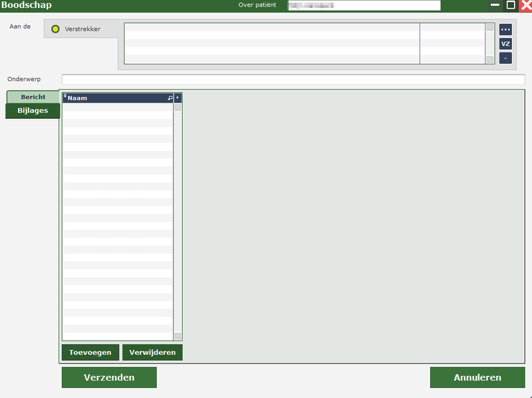532x398 pixels.
Task: Open the Bijlages tab
Action: point(33,110)
